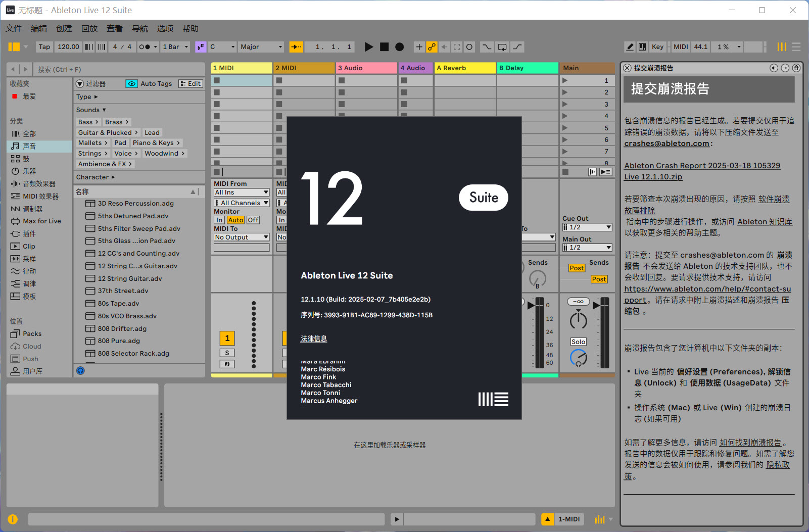809x532 pixels.
Task: Open MIDI mapping mode
Action: click(681, 47)
